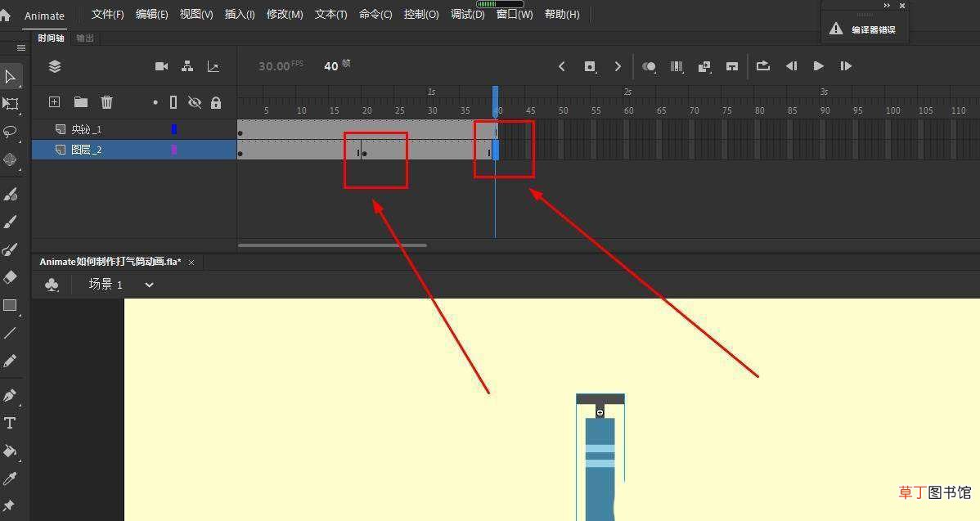
Task: Delete the selected layer with trash icon
Action: coord(107,101)
